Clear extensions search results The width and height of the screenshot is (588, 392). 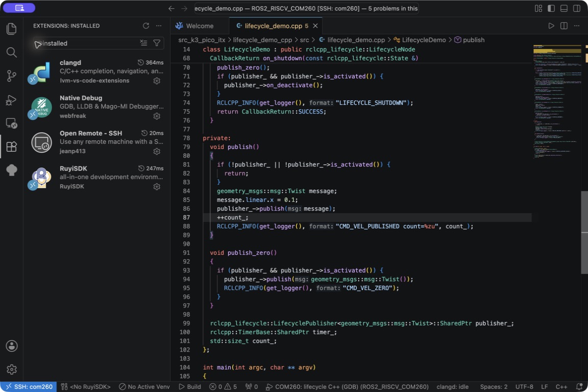[143, 43]
